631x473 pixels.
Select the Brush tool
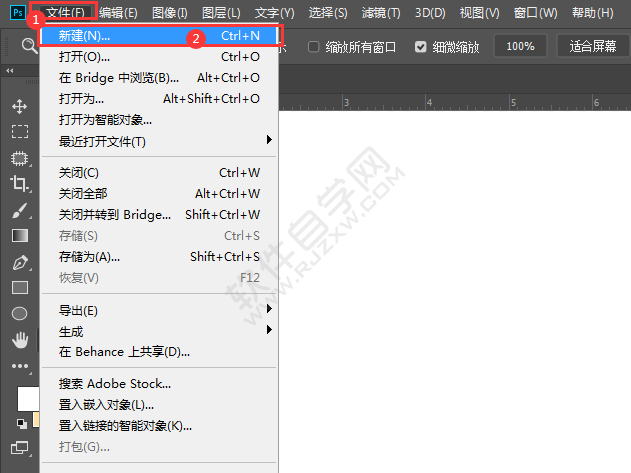tap(20, 210)
